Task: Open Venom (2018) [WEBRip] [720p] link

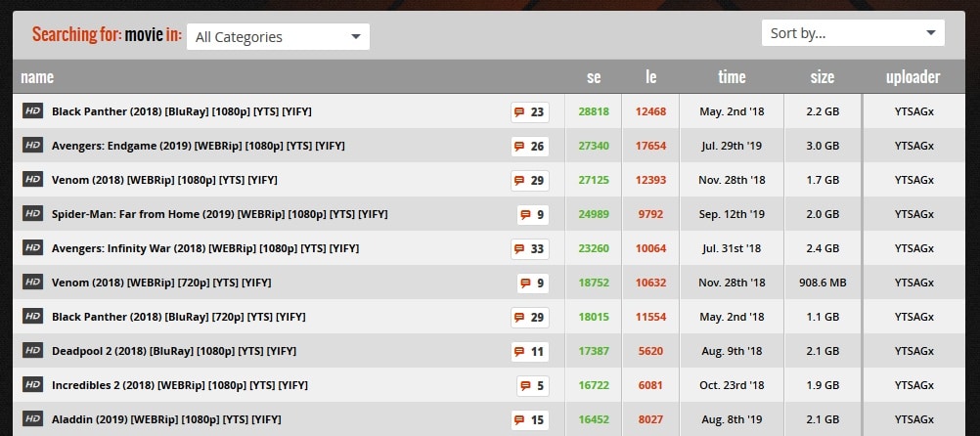Action: pyautogui.click(x=161, y=283)
